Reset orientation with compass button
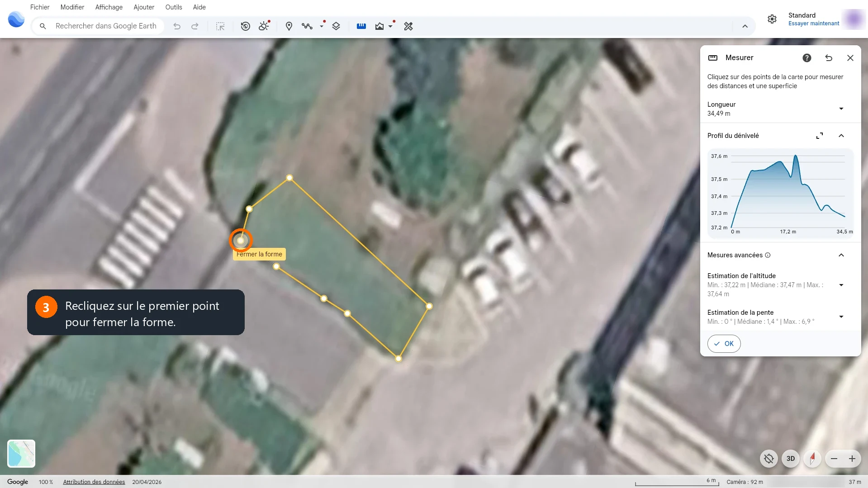Screen dimensions: 868x488 [x=812, y=459]
